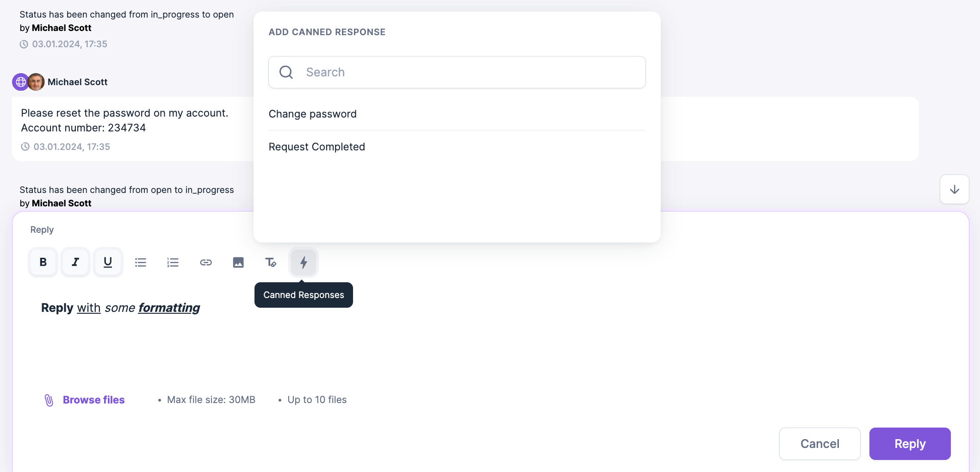Click Michael Scott's avatar photo
The width and height of the screenshot is (980, 472).
[x=36, y=82]
